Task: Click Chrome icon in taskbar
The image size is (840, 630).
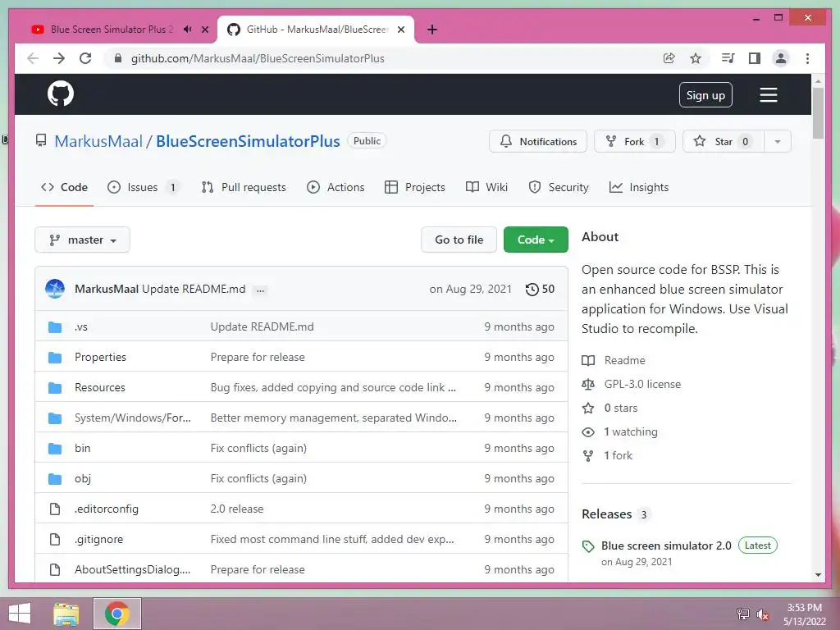Action: (x=117, y=614)
